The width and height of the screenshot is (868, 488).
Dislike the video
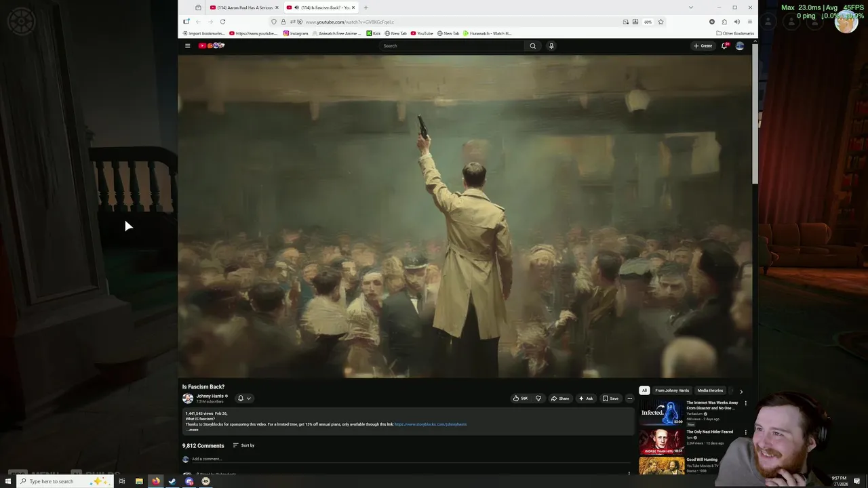(x=538, y=399)
